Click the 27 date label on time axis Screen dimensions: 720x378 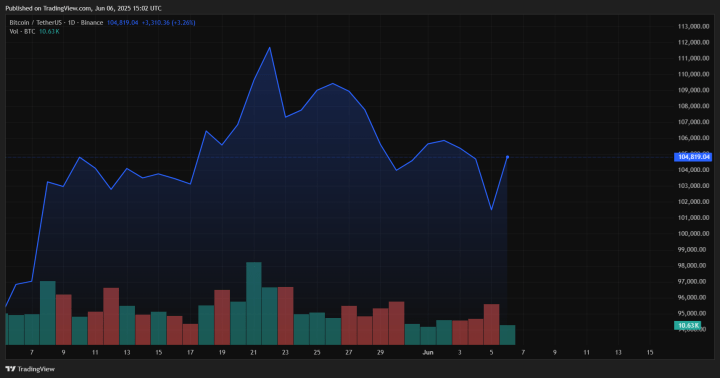[349, 352]
